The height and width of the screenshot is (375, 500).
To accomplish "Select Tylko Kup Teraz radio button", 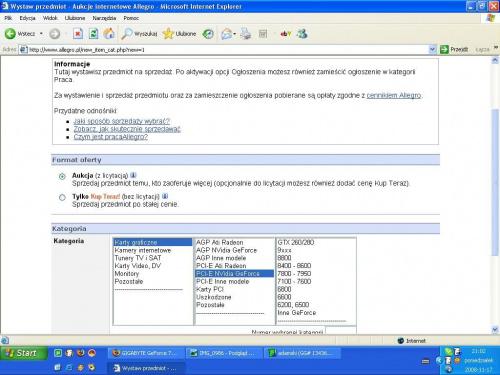I will pyautogui.click(x=62, y=197).
